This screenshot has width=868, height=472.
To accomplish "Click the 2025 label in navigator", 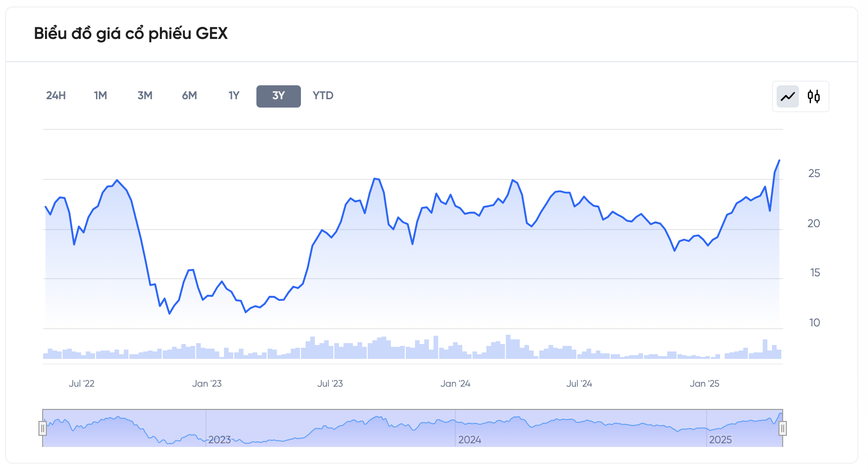I will coord(720,440).
